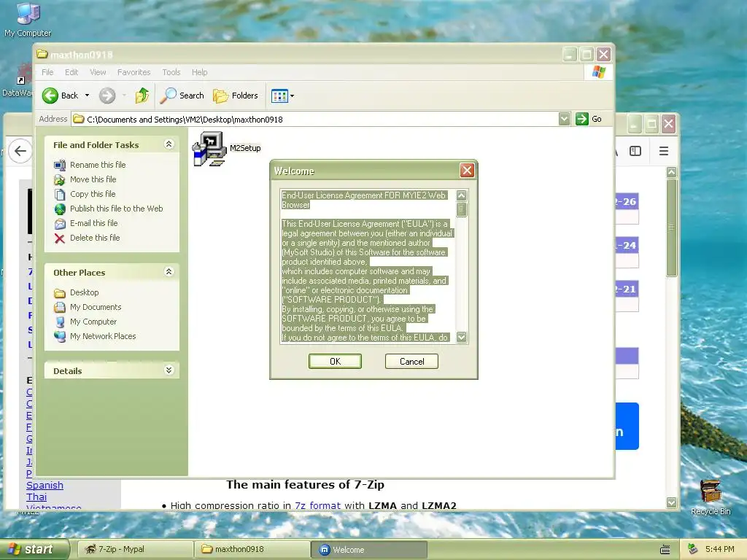747x560 pixels.
Task: Open the hamburger menu in Mypal browser
Action: point(664,152)
